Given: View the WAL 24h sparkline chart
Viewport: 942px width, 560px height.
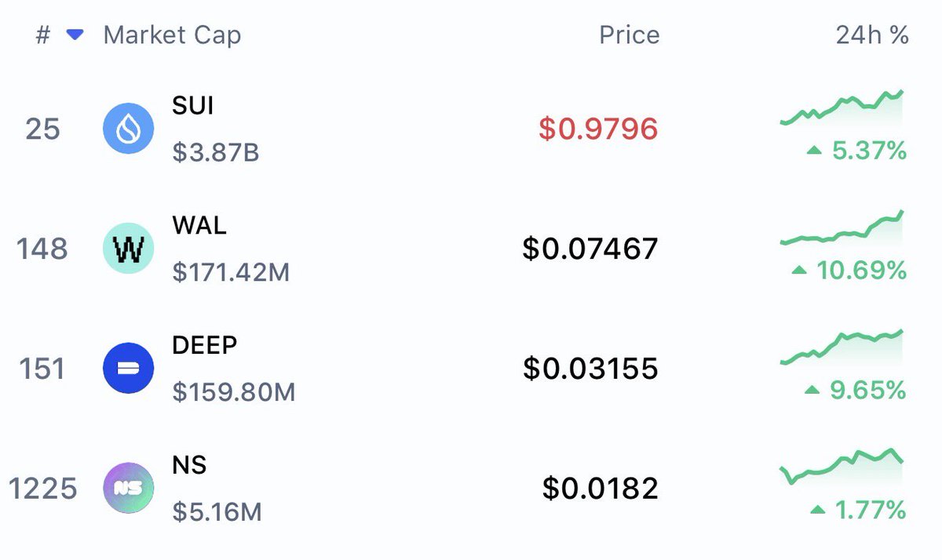Looking at the screenshot, I should [842, 229].
